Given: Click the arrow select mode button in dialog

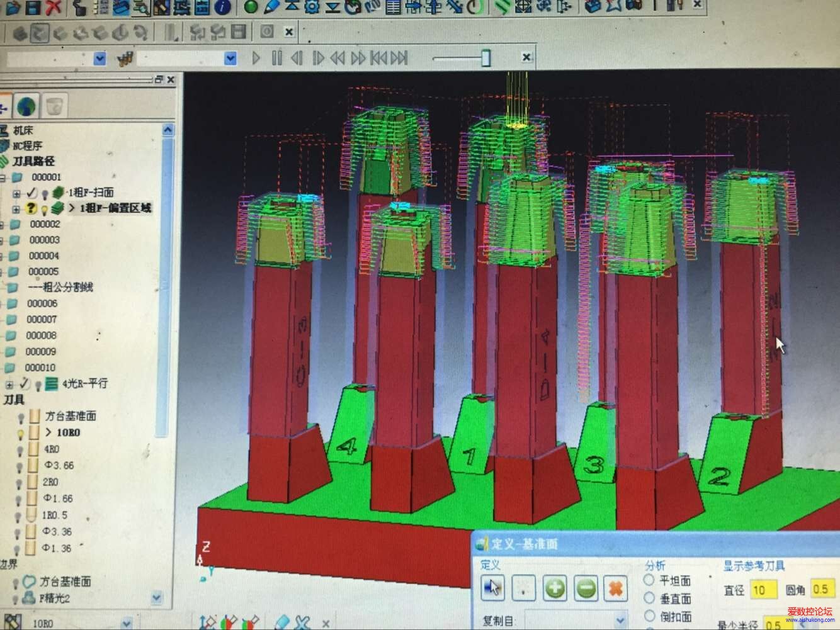Looking at the screenshot, I should click(x=492, y=588).
